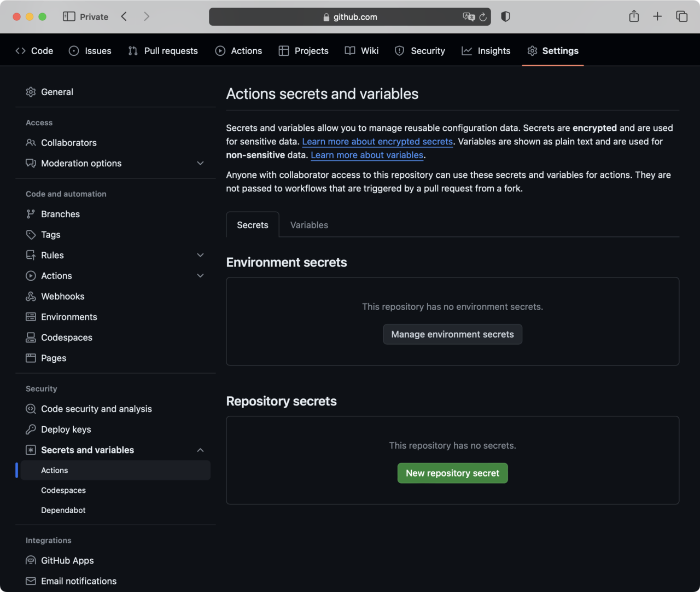This screenshot has width=700, height=592.
Task: Click the privacy shield icon
Action: pos(505,16)
